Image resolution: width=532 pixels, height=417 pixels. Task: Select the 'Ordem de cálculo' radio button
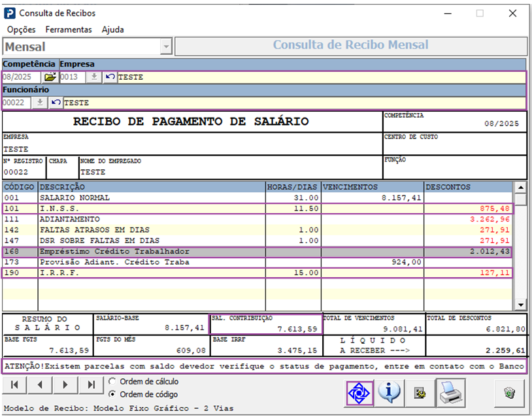[x=112, y=381]
